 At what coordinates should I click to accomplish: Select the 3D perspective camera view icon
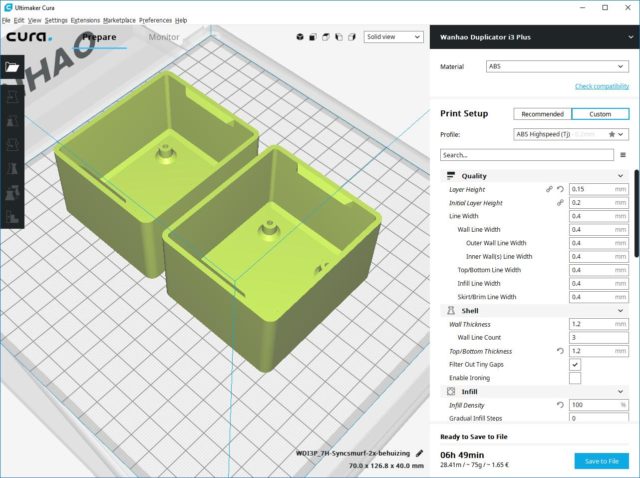coord(299,37)
